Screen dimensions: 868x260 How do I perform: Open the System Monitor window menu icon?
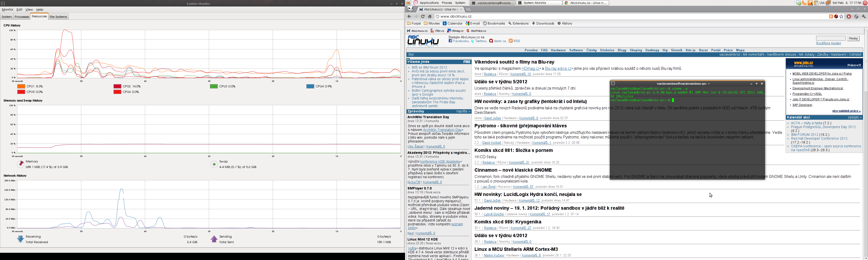pos(3,4)
